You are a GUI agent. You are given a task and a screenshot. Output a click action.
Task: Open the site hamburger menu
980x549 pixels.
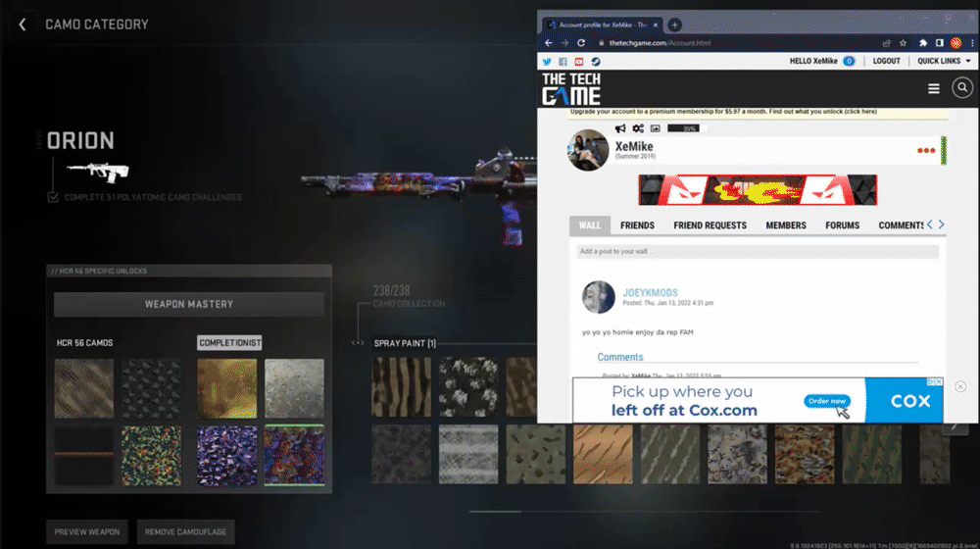(x=934, y=89)
